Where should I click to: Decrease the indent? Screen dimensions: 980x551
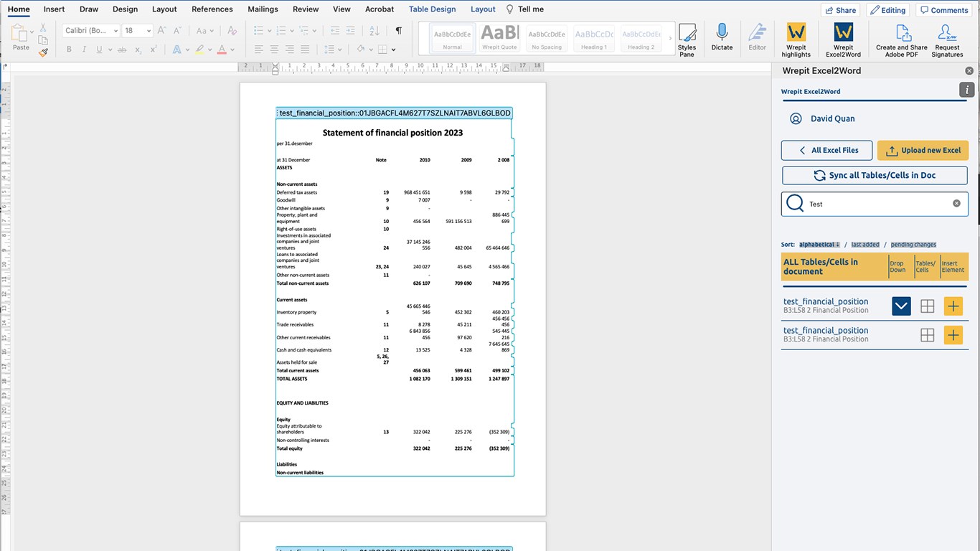[x=335, y=30]
